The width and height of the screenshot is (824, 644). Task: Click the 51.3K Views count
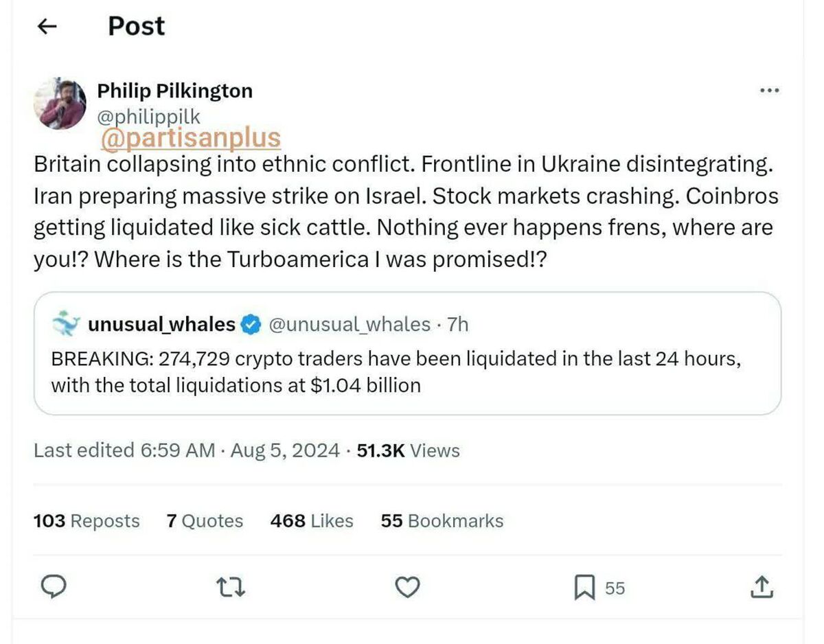(x=409, y=450)
